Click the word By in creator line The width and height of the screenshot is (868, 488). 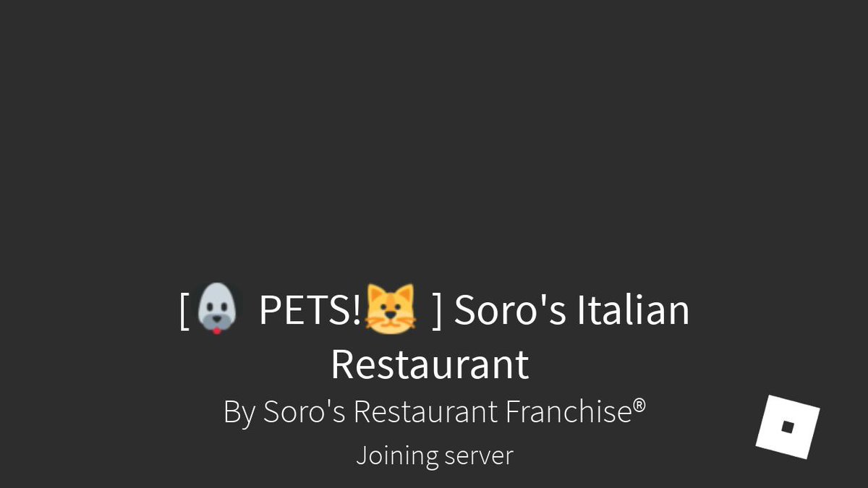point(239,412)
